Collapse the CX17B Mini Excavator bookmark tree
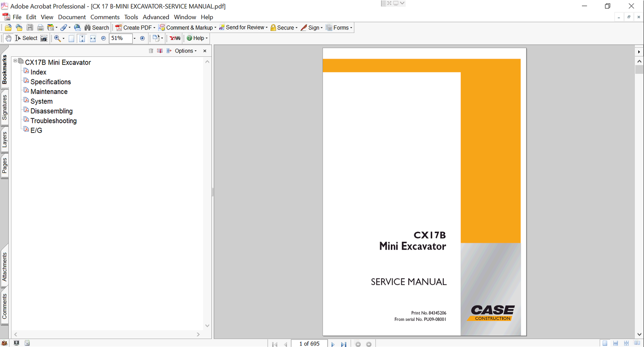This screenshot has width=644, height=347. point(15,61)
